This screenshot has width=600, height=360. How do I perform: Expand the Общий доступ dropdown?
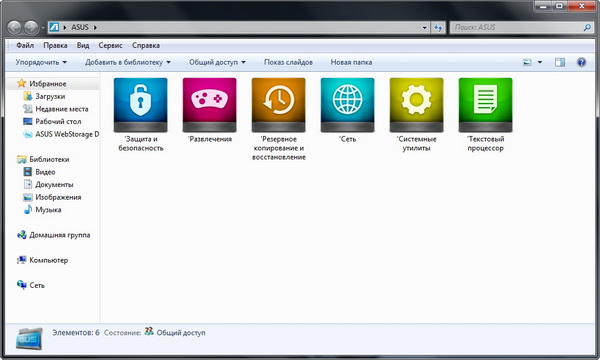(217, 62)
